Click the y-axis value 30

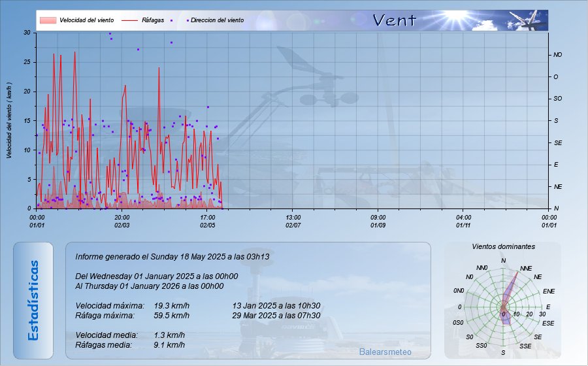(x=27, y=33)
